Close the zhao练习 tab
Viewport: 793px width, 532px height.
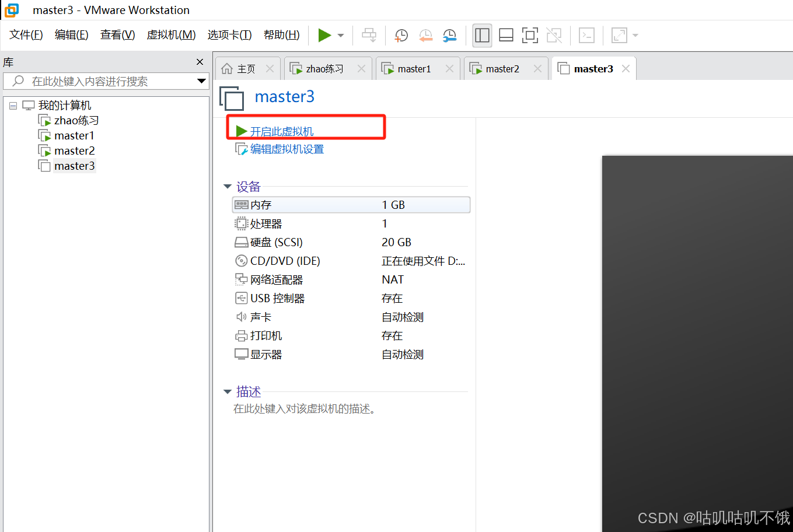click(361, 69)
